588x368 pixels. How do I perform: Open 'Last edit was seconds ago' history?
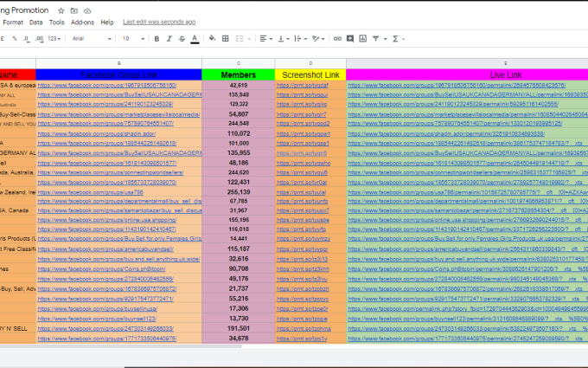[x=159, y=23]
